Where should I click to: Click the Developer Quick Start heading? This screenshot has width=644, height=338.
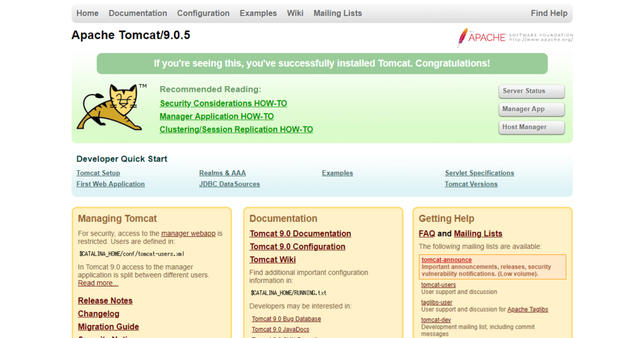pos(121,159)
